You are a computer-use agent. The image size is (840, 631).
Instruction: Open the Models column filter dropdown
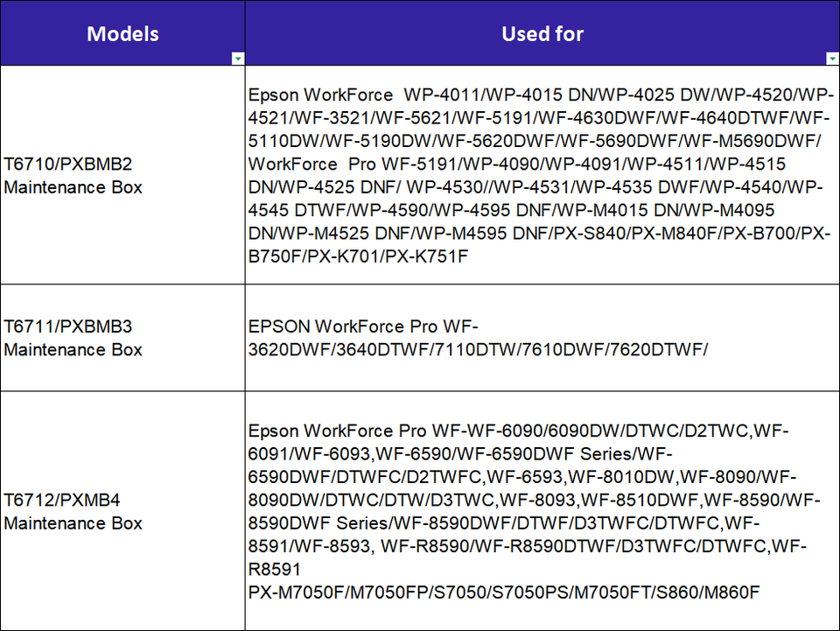[x=238, y=59]
